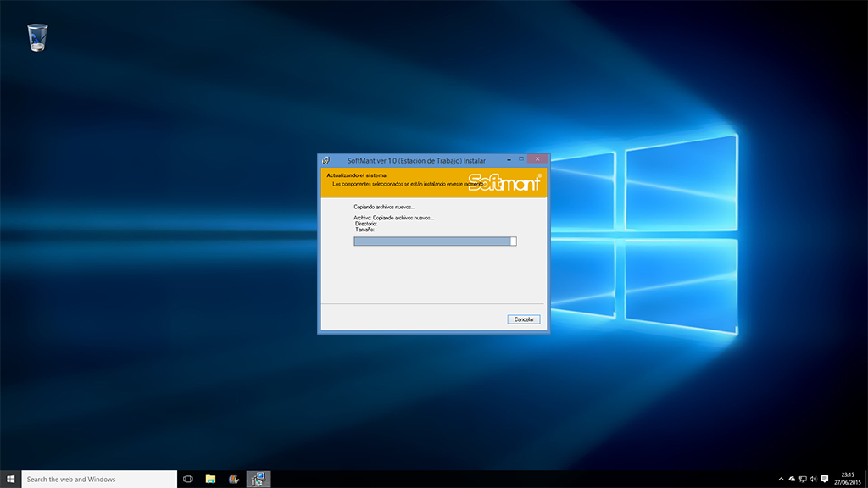Click the installer icon in the title bar

point(325,160)
